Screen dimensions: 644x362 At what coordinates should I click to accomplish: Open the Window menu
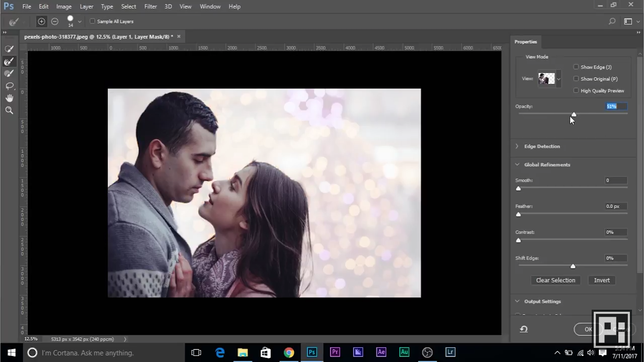tap(210, 7)
